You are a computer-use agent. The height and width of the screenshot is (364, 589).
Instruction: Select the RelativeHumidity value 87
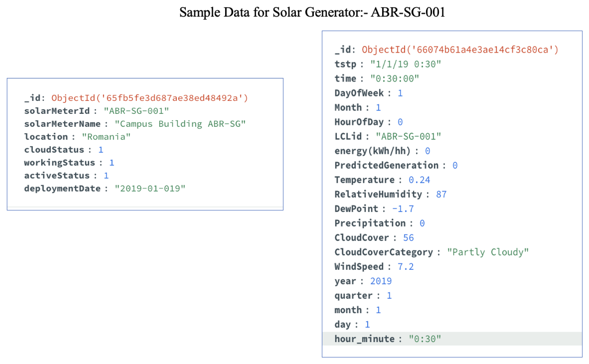pyautogui.click(x=441, y=194)
